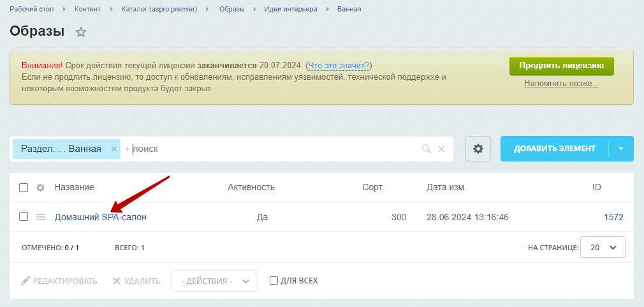Remove the Раздел Ванная filter chip
Image resolution: width=644 pixels, height=307 pixels.
coord(114,149)
